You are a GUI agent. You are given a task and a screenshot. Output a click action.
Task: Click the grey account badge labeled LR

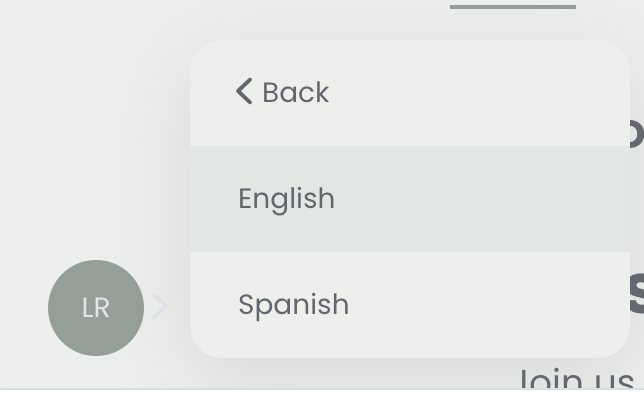(x=96, y=308)
